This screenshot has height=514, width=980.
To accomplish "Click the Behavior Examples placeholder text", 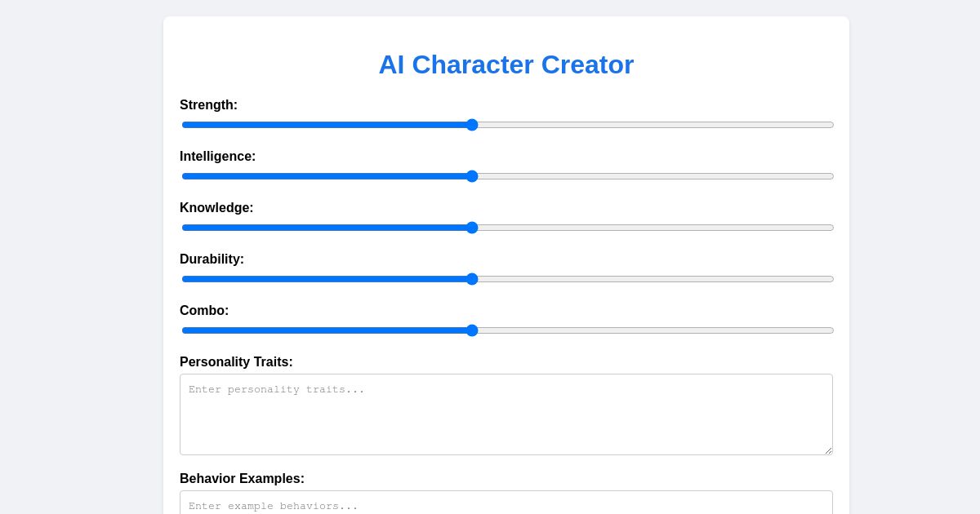I will click(272, 506).
